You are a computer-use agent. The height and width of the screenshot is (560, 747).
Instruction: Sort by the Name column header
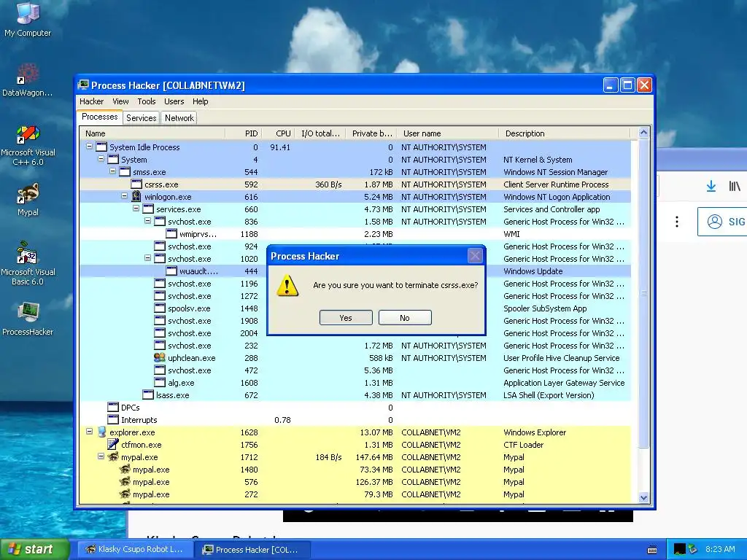coord(152,133)
